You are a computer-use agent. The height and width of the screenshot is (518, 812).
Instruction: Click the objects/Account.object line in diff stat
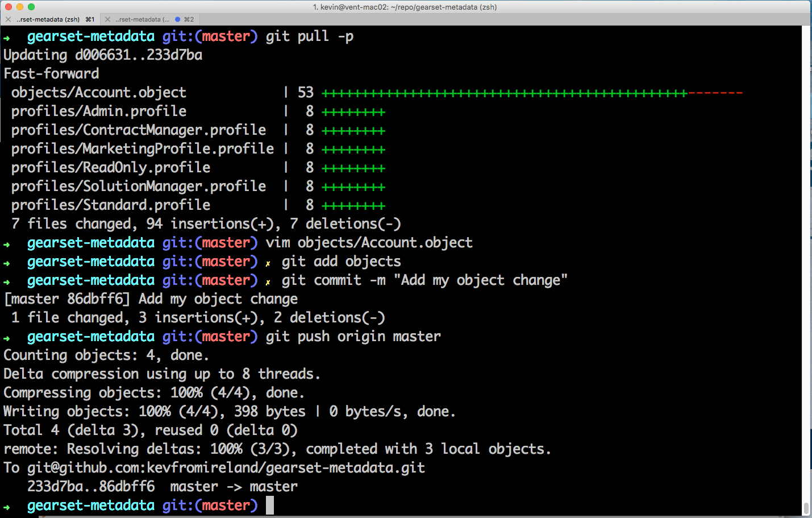point(98,93)
